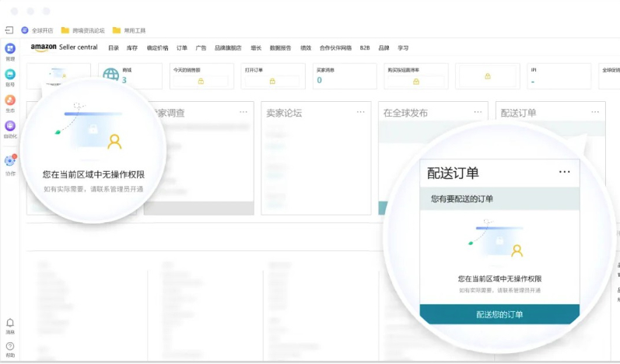Open the 自动化 sidebar icon
The width and height of the screenshot is (620, 364).
10,126
